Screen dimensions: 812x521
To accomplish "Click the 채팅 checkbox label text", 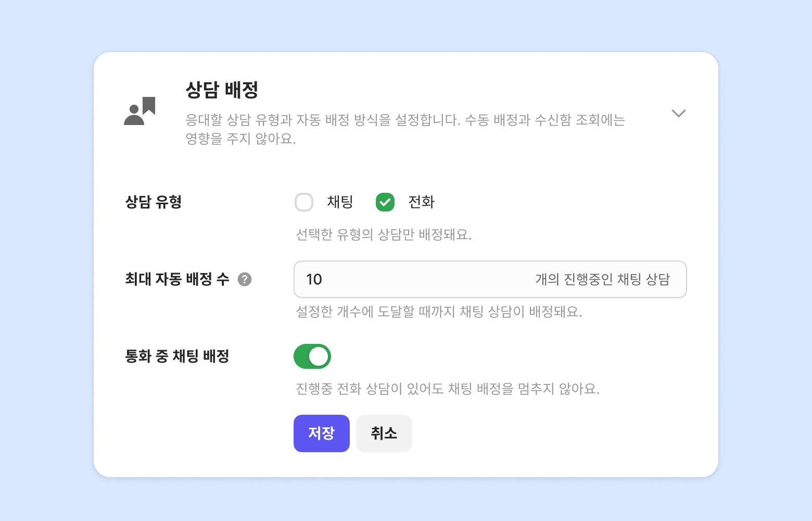I will click(340, 202).
